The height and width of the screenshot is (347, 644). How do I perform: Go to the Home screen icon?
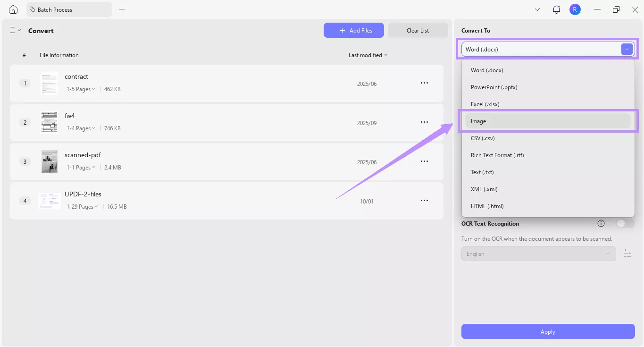pyautogui.click(x=13, y=9)
